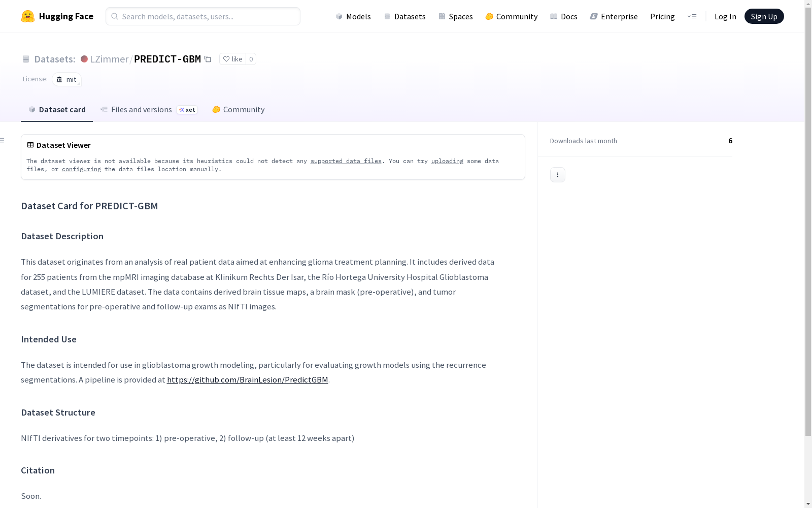This screenshot has width=812, height=508.
Task: Open the three-dot options menu in sidebar
Action: click(558, 175)
